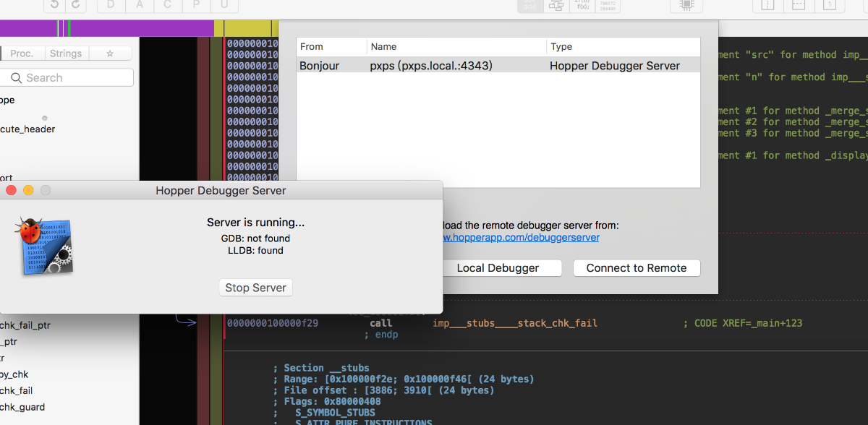
Task: Click the 'LLDB: found' status line
Action: (255, 250)
